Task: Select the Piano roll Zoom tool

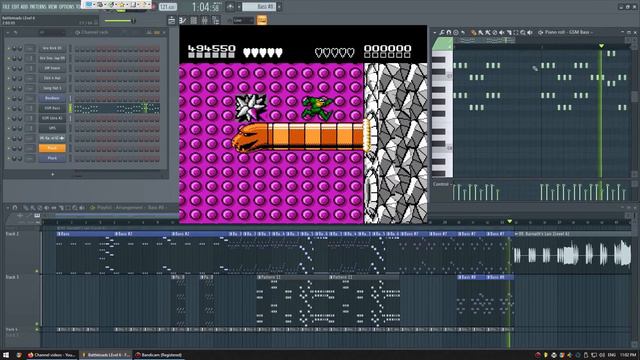Action: [x=522, y=33]
